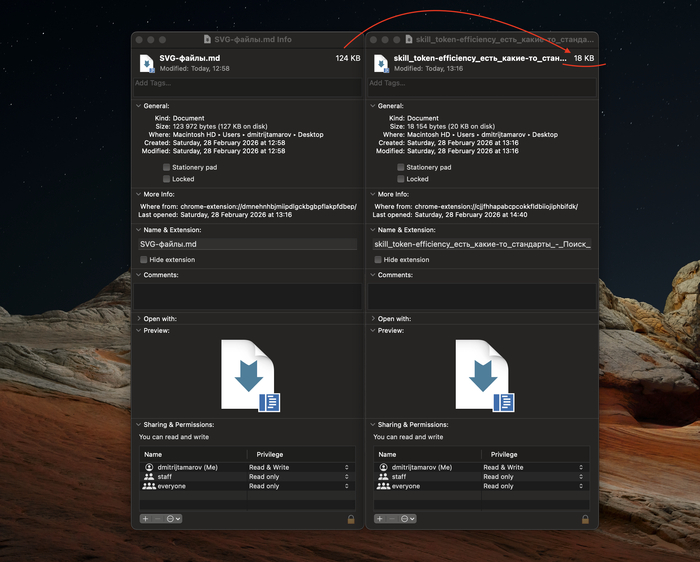Expand Open with section in skill_token-efficiency window
The image size is (700, 562).
point(373,319)
